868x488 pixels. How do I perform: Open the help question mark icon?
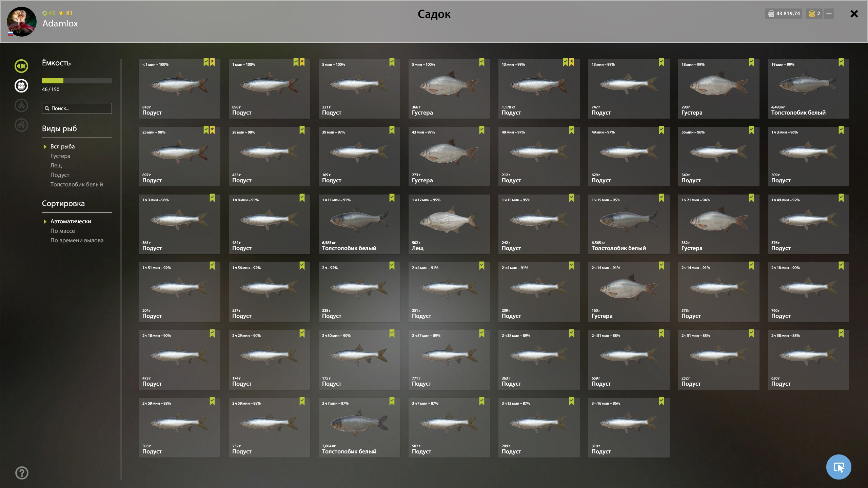coord(22,473)
